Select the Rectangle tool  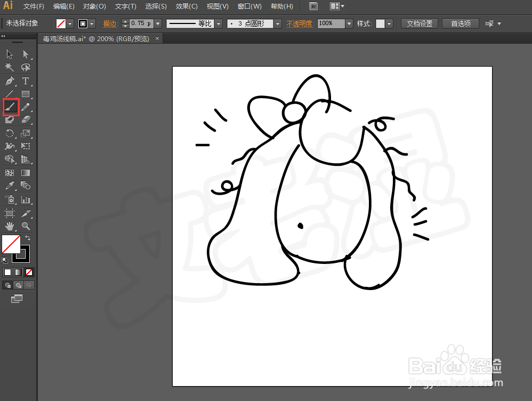(26, 94)
